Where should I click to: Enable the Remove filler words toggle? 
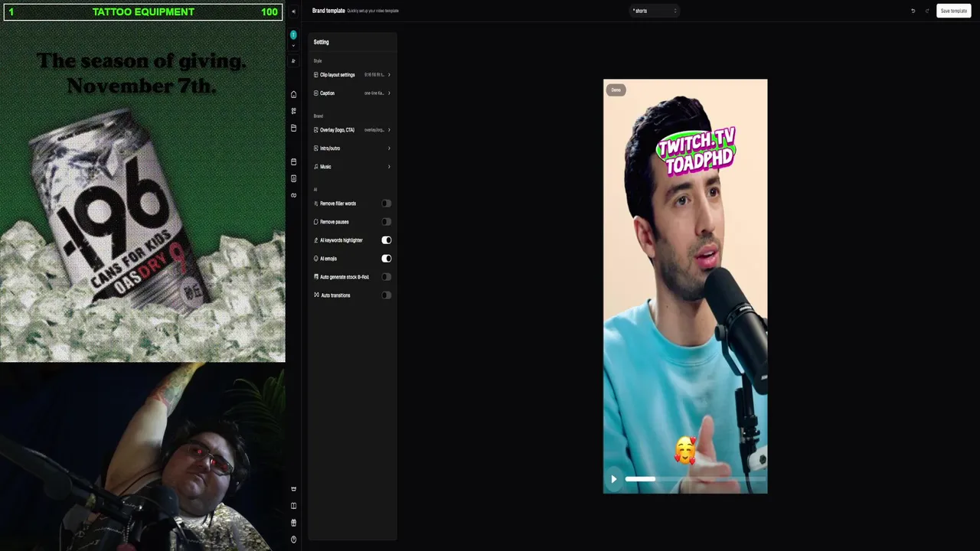tap(387, 204)
